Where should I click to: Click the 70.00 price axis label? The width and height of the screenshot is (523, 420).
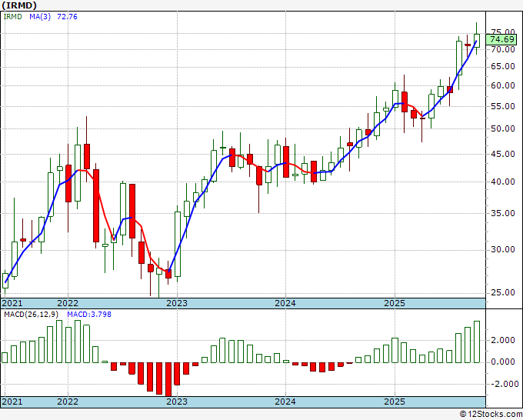(x=503, y=49)
